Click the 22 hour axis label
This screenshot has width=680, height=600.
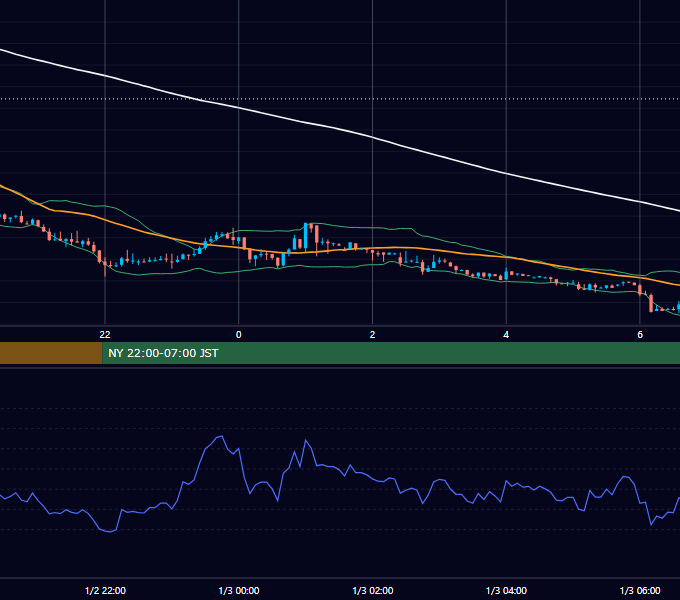pyautogui.click(x=105, y=335)
